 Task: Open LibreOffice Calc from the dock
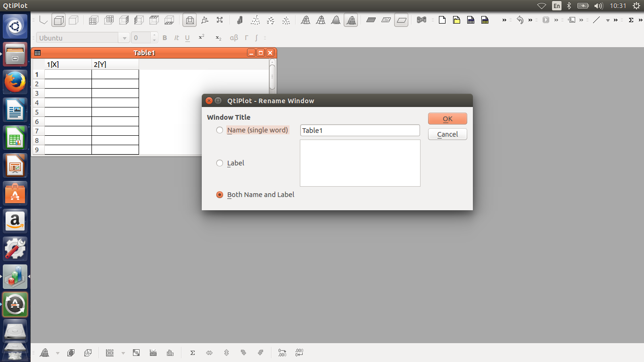tap(16, 138)
